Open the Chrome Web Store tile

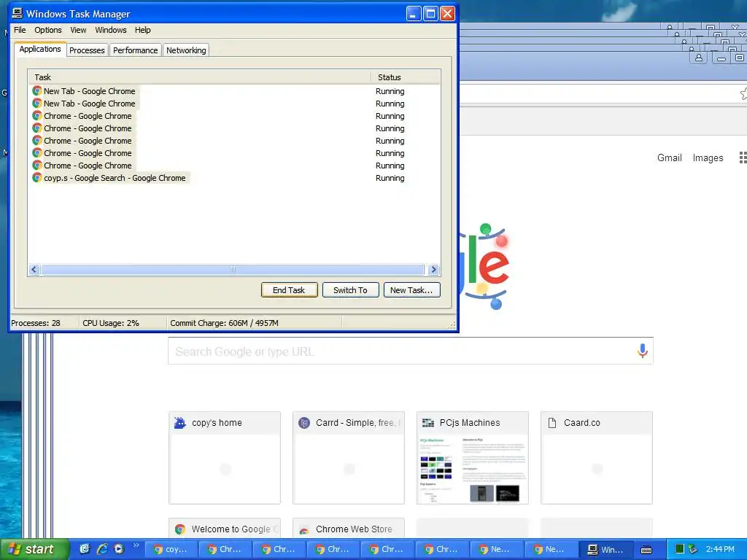pyautogui.click(x=349, y=528)
